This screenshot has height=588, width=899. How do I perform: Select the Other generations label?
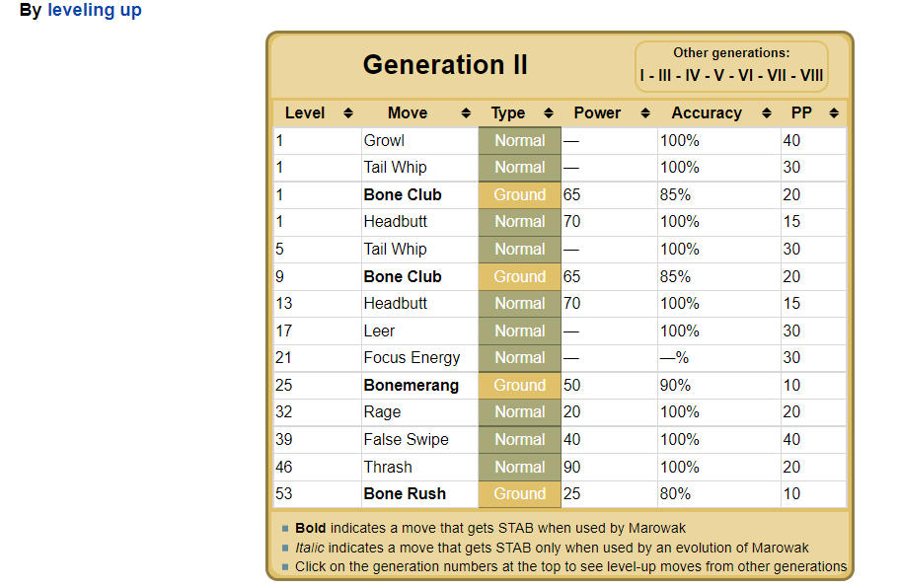731,52
